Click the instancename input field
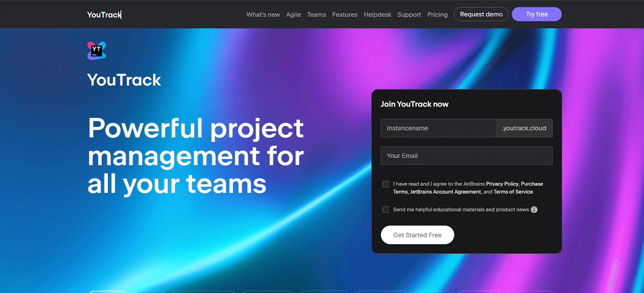 pyautogui.click(x=438, y=128)
